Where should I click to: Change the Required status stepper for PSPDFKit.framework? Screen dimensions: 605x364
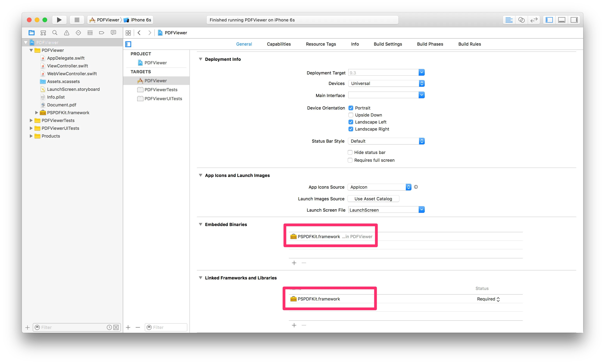click(x=498, y=299)
